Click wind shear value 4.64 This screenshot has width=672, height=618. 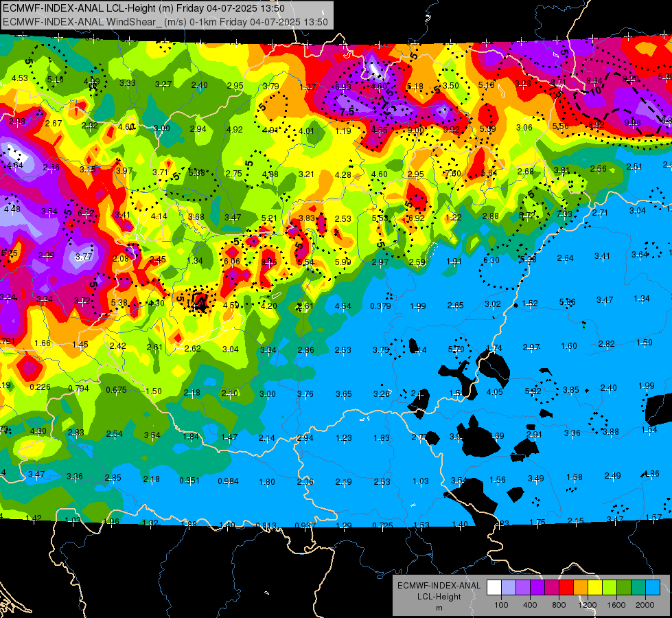click(x=14, y=165)
